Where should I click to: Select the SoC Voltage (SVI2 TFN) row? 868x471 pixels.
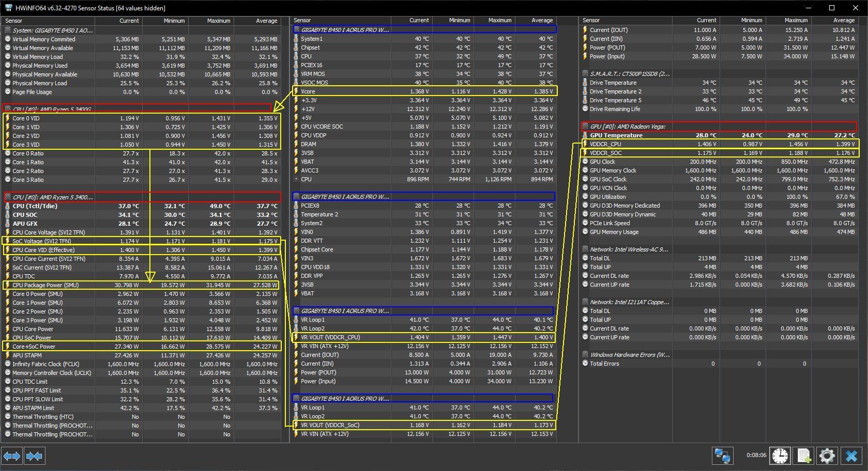point(142,241)
